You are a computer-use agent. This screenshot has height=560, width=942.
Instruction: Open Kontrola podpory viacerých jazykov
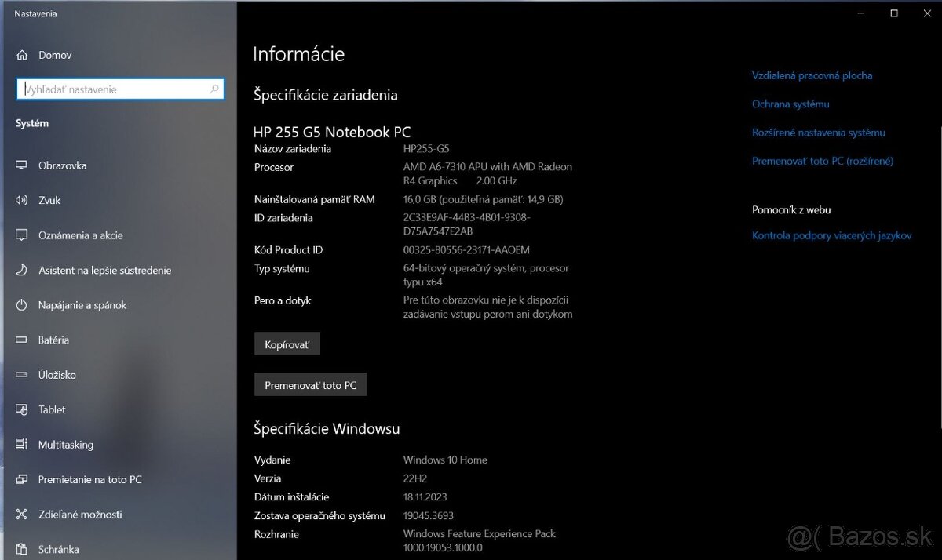pyautogui.click(x=832, y=235)
